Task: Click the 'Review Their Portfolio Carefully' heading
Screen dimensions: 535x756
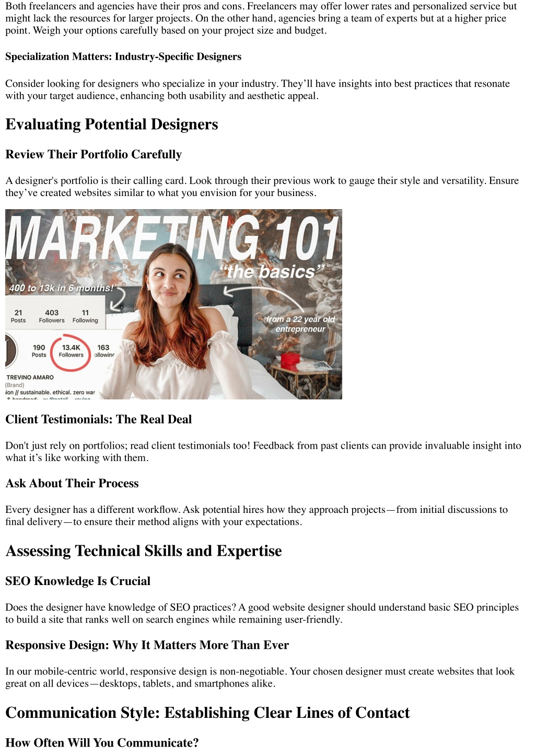Action: [x=94, y=154]
